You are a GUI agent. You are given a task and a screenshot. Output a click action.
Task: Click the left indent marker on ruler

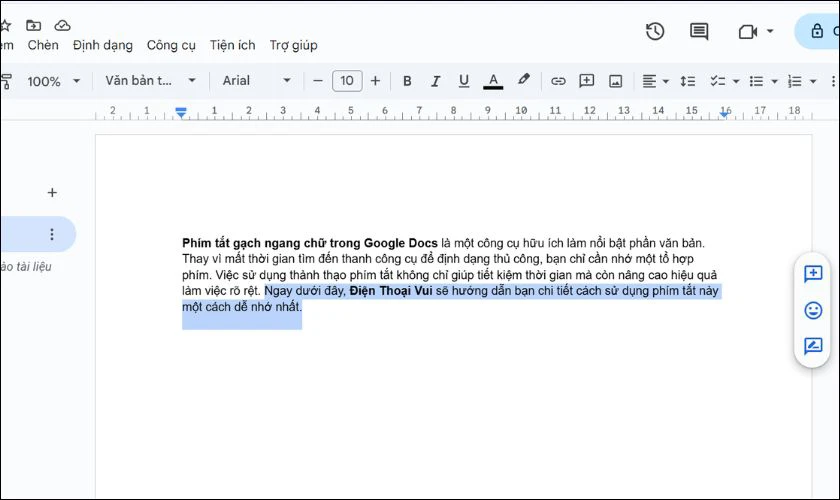coord(181,113)
